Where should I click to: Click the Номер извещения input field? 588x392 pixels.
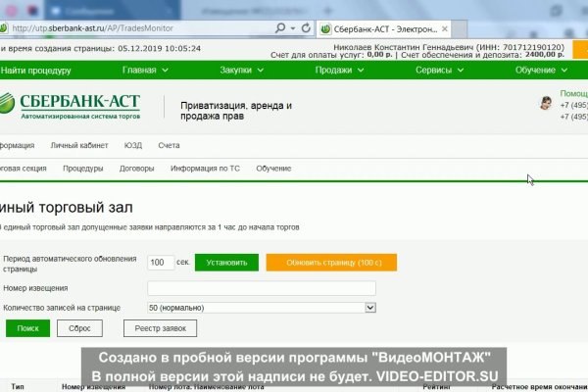click(262, 288)
